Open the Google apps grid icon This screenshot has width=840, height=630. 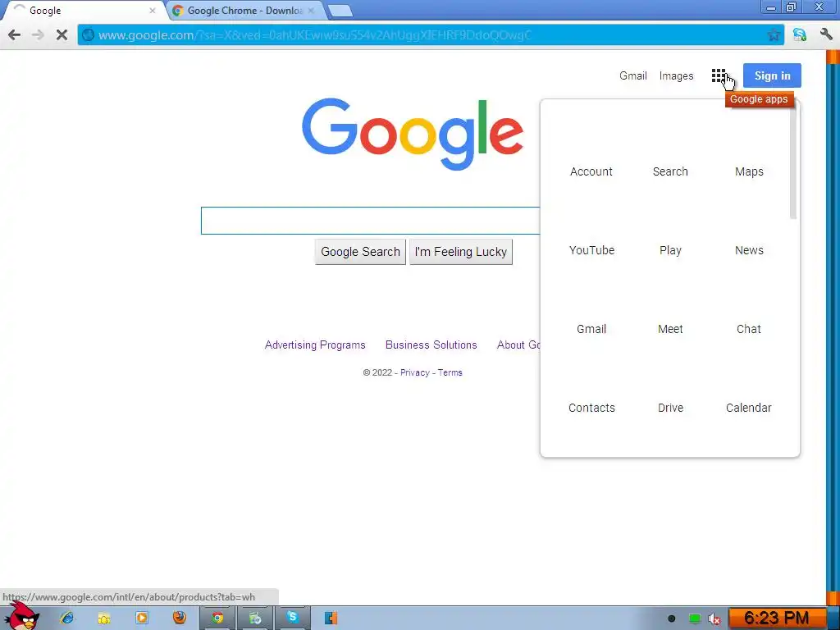719,75
